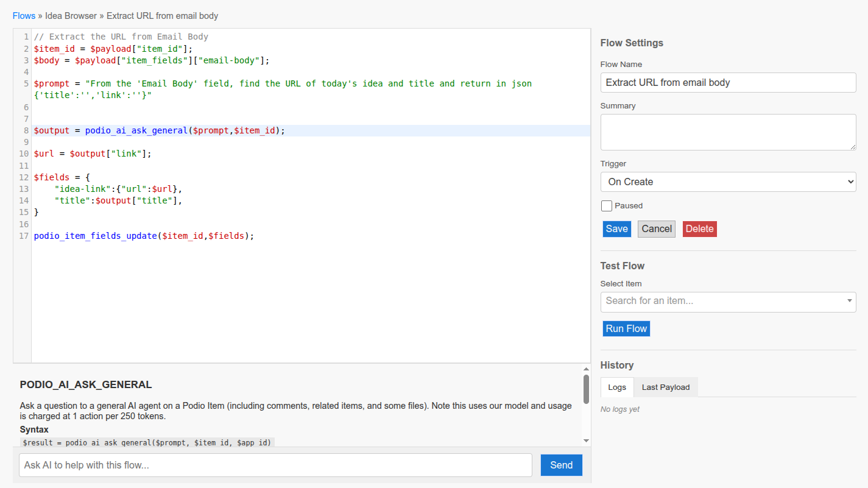Focus the Summary text area
This screenshot has height=488, width=868.
728,132
